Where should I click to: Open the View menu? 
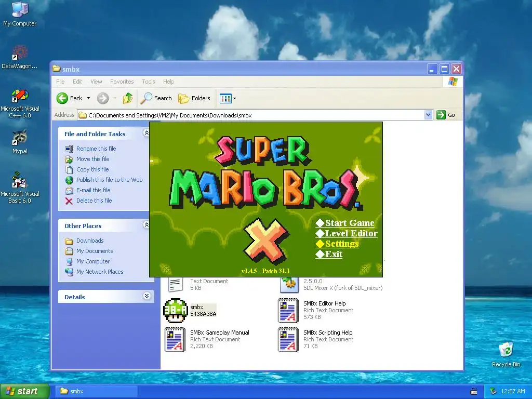[x=96, y=82]
